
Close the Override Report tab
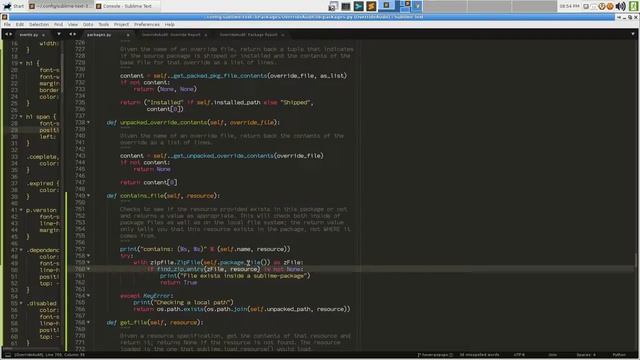[x=205, y=35]
